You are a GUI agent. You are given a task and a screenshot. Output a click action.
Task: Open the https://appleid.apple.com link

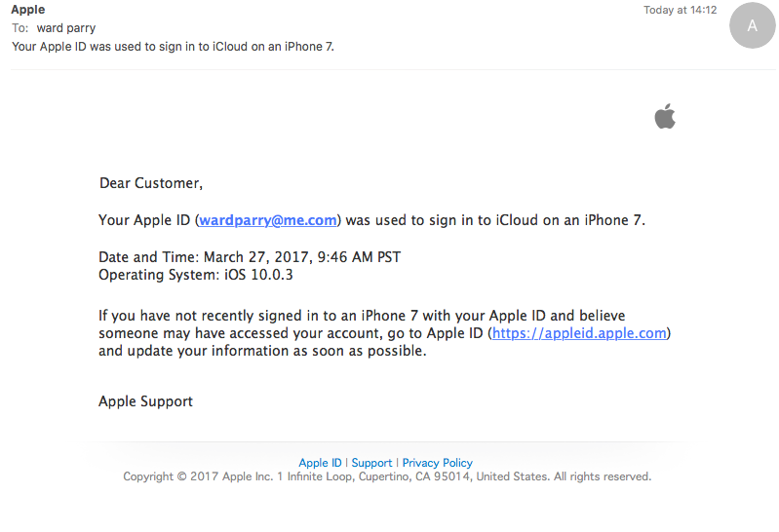(x=579, y=333)
